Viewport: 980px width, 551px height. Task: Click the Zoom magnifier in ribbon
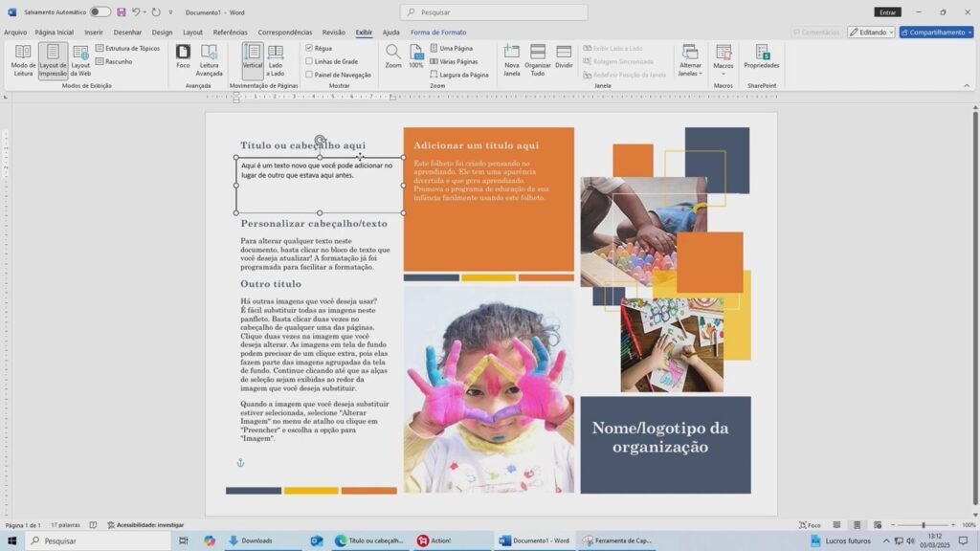click(x=393, y=55)
